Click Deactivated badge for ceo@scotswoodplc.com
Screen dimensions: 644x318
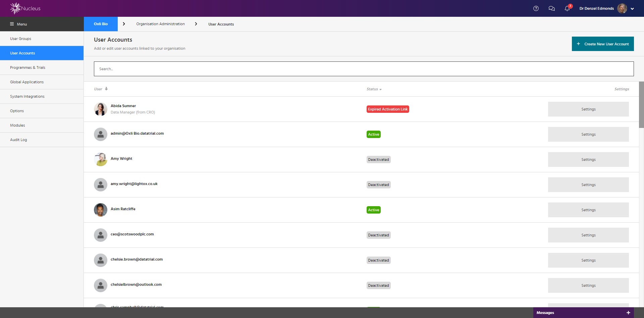378,235
